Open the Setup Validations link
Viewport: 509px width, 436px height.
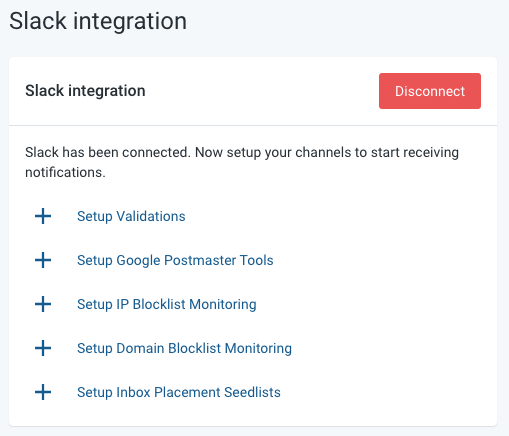point(131,217)
